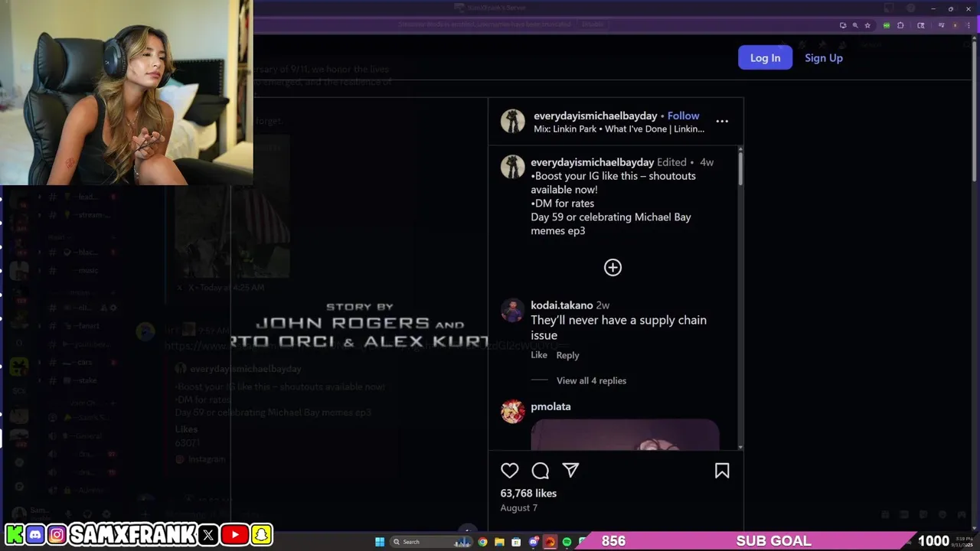The height and width of the screenshot is (551, 980).
Task: Click the GIF in pmolata's comment
Action: click(x=625, y=434)
